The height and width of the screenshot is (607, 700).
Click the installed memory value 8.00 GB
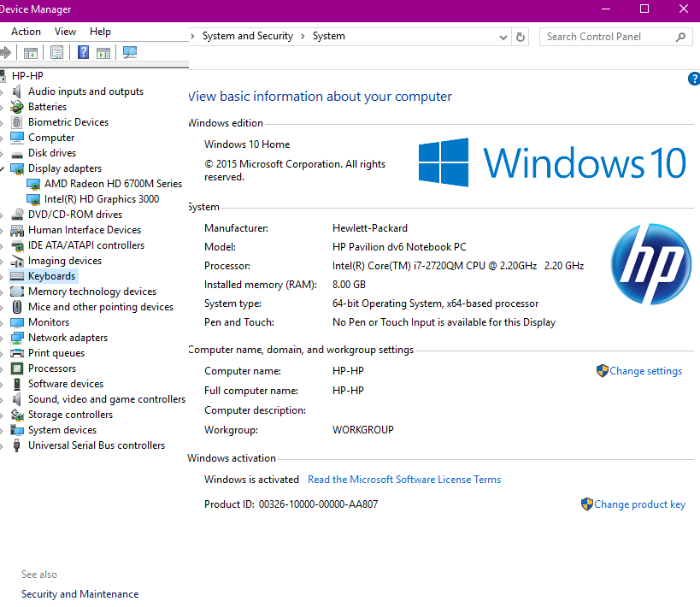tap(349, 285)
